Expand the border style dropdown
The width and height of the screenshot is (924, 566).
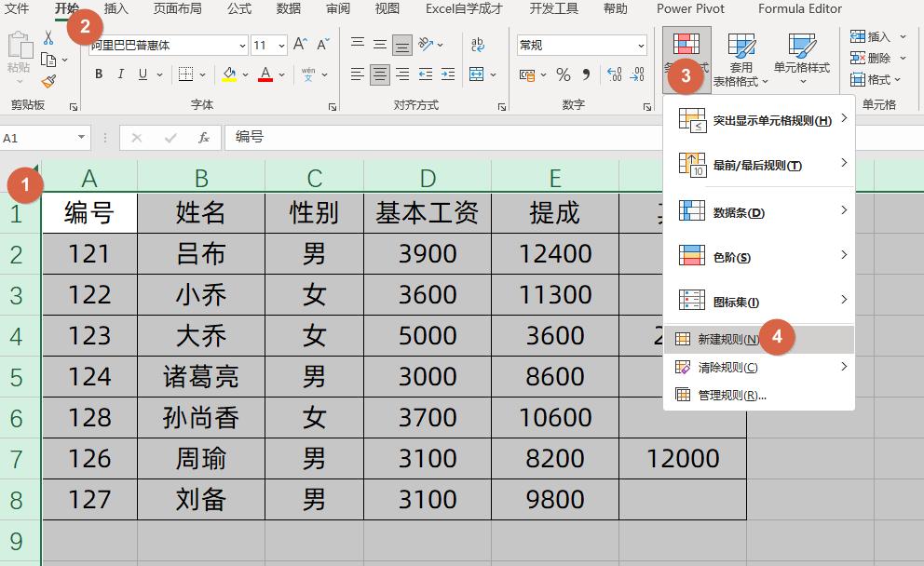201,74
